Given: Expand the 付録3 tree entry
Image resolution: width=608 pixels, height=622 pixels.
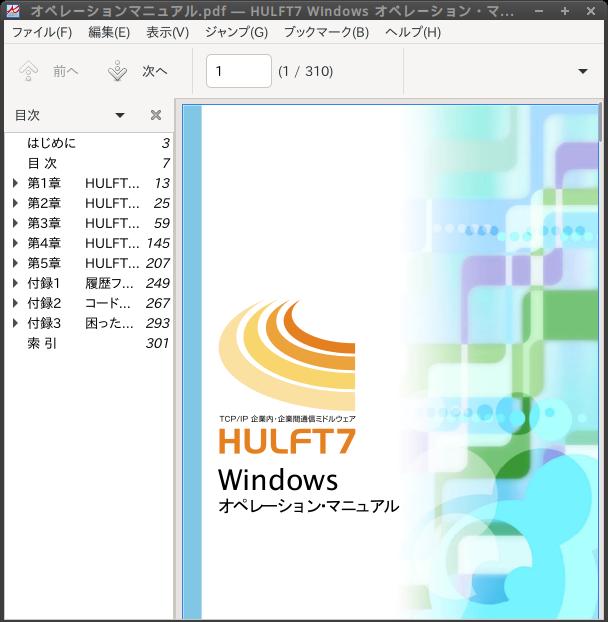Looking at the screenshot, I should pyautogui.click(x=15, y=323).
